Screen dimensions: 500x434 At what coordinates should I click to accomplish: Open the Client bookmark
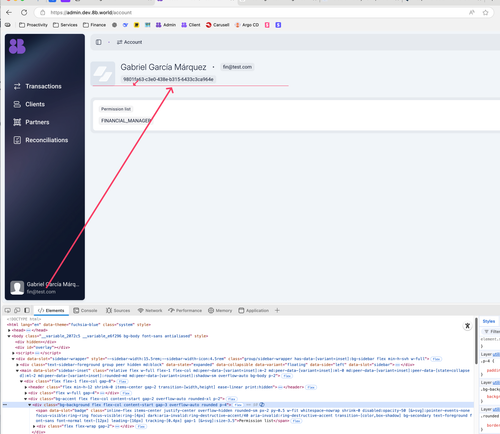[x=191, y=25]
